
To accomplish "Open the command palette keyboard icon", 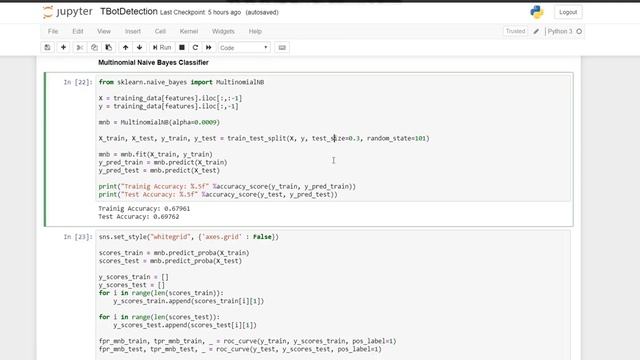I will (x=282, y=47).
